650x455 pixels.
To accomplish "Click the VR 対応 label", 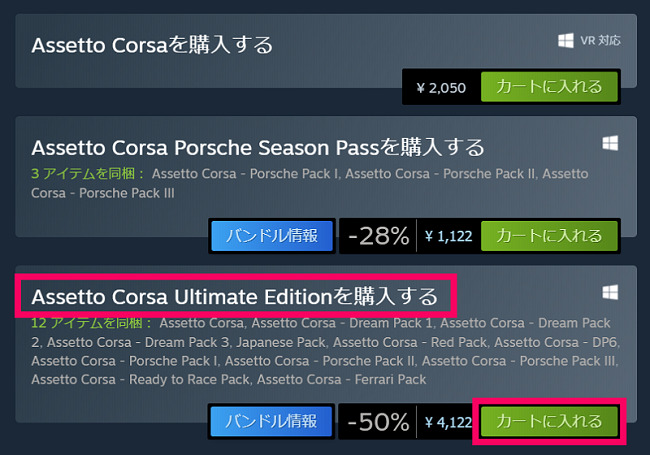I will (x=600, y=41).
